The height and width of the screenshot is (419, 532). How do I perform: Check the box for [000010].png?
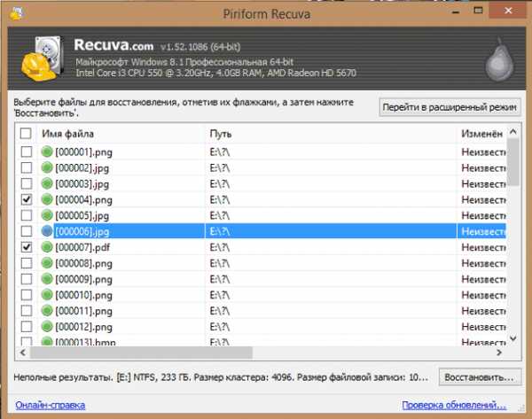pos(27,295)
